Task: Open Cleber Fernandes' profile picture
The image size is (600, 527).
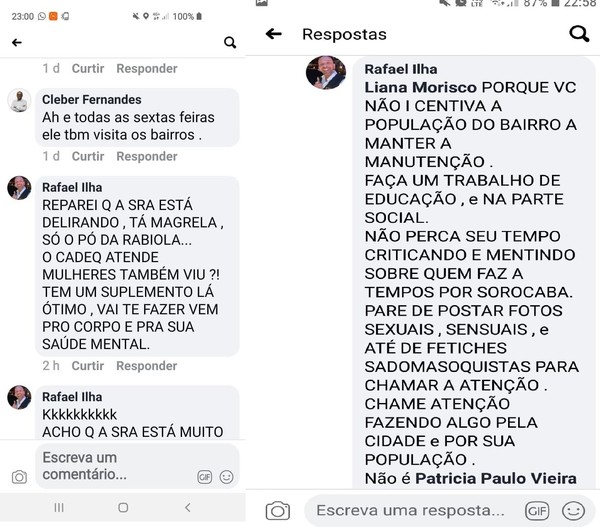Action: (x=19, y=101)
